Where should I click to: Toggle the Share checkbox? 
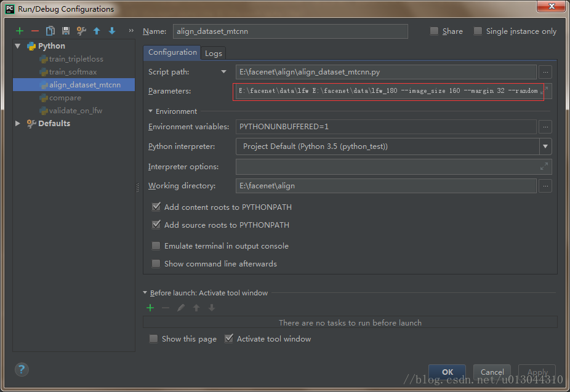coord(434,31)
